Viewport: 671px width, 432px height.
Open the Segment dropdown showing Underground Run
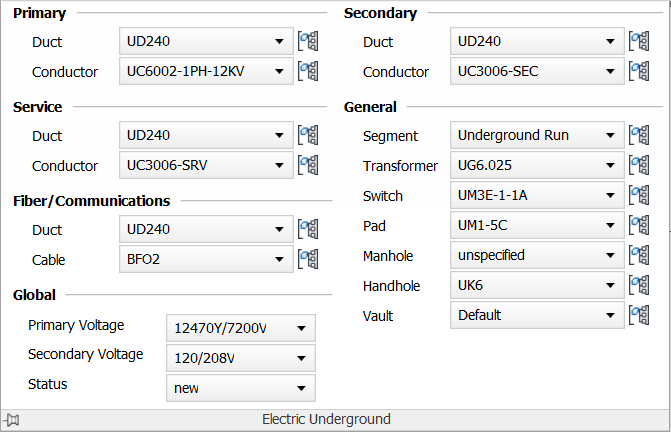click(537, 136)
